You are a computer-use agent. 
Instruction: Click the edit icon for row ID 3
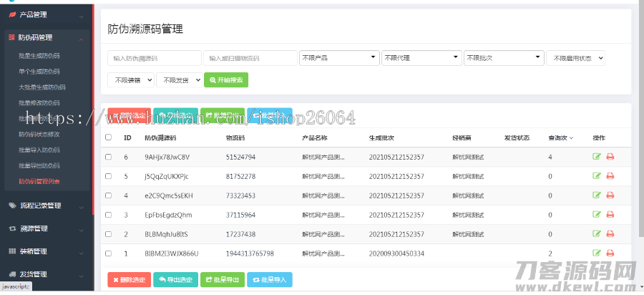597,215
